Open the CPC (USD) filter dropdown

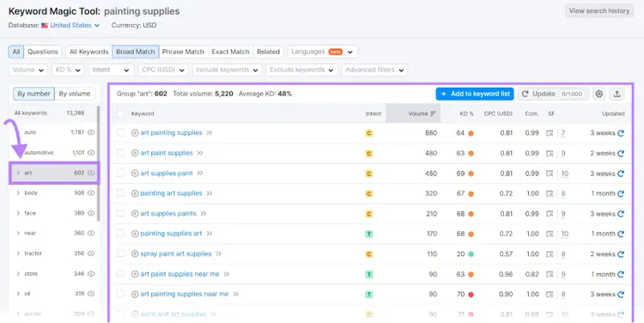coord(163,70)
